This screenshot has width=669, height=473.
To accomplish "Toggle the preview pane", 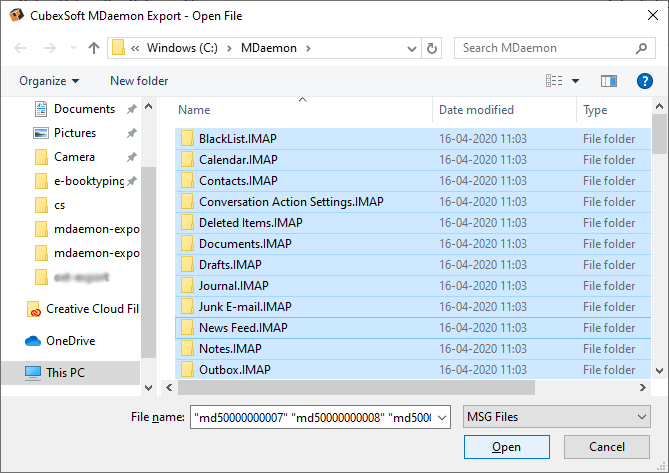I will point(609,81).
